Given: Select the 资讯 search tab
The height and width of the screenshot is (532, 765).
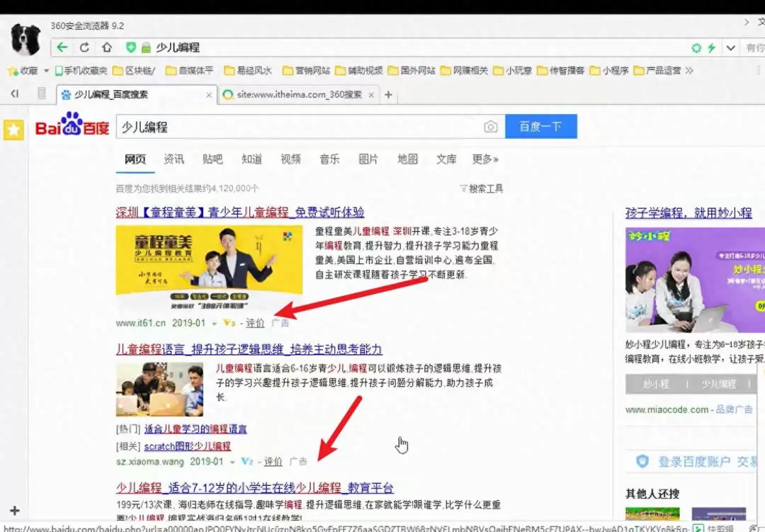Looking at the screenshot, I should tap(174, 159).
